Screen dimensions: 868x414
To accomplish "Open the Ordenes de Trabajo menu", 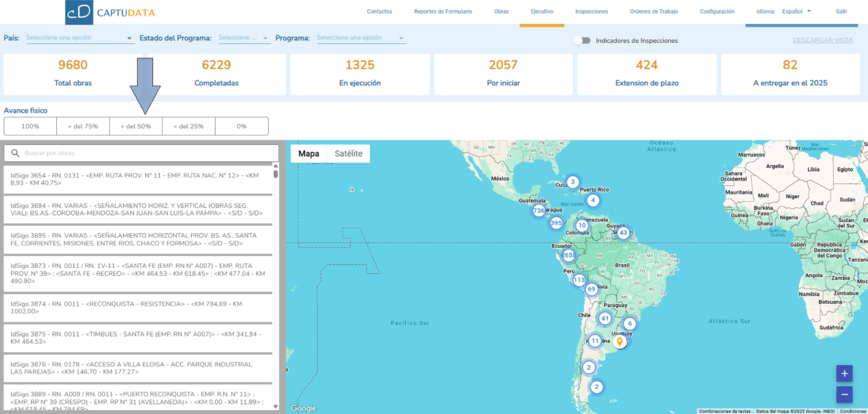I will [x=654, y=12].
